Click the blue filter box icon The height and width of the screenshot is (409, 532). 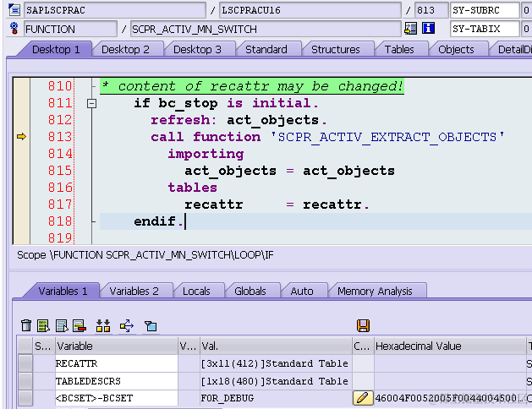[151, 326]
